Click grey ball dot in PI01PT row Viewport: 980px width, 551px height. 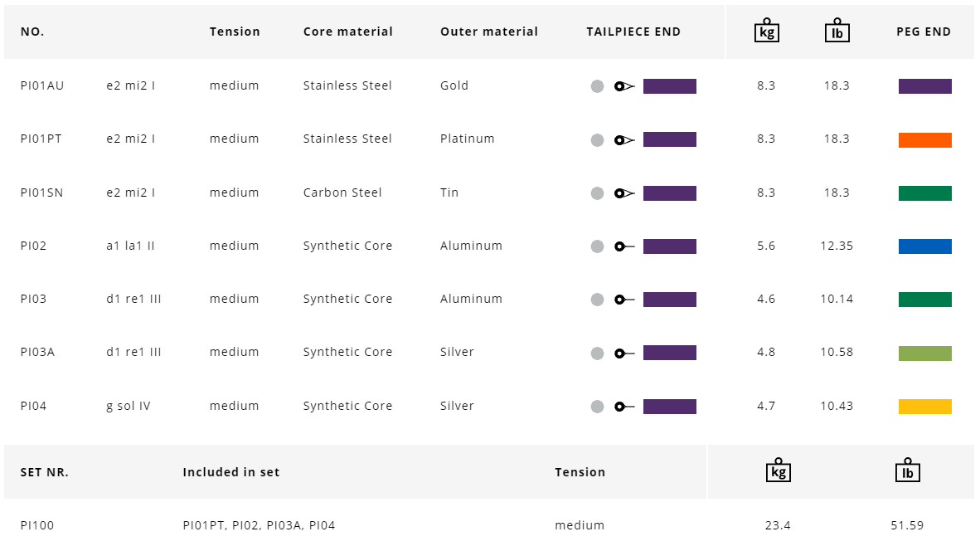pyautogui.click(x=597, y=140)
